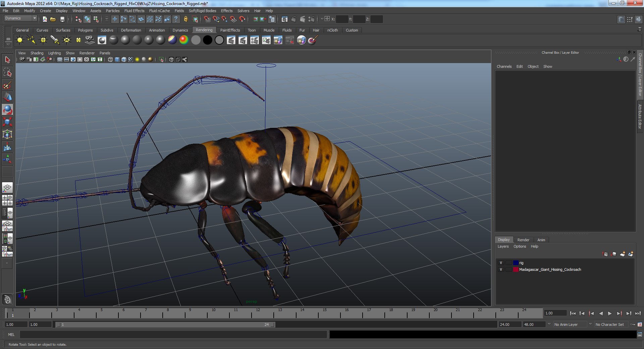Open the viewport Shading menu
The height and width of the screenshot is (349, 644).
pos(37,53)
